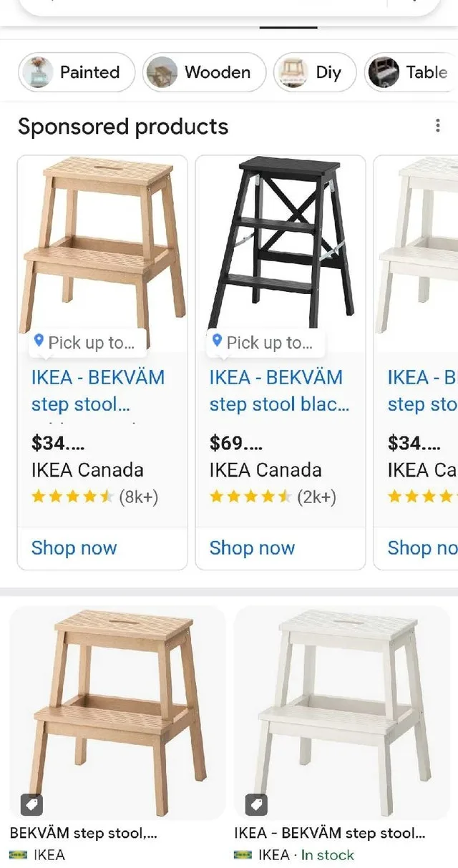Screen dimensions: 458x868
Task: Tap the location pin on black stool's pickup badge
Action: [219, 343]
